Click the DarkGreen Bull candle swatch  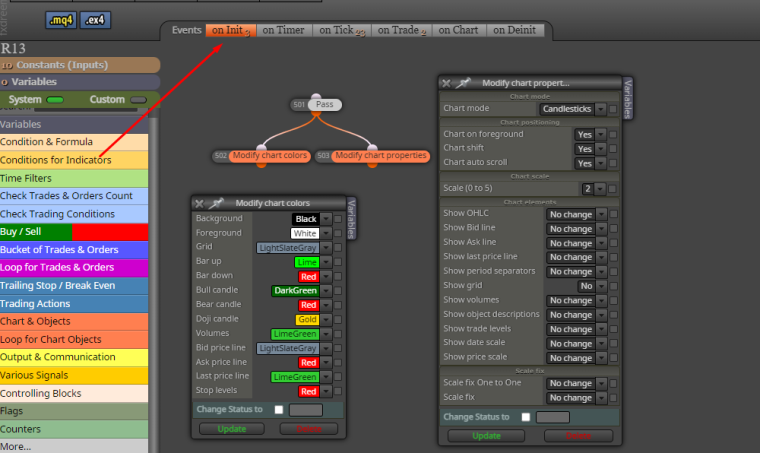tap(295, 291)
